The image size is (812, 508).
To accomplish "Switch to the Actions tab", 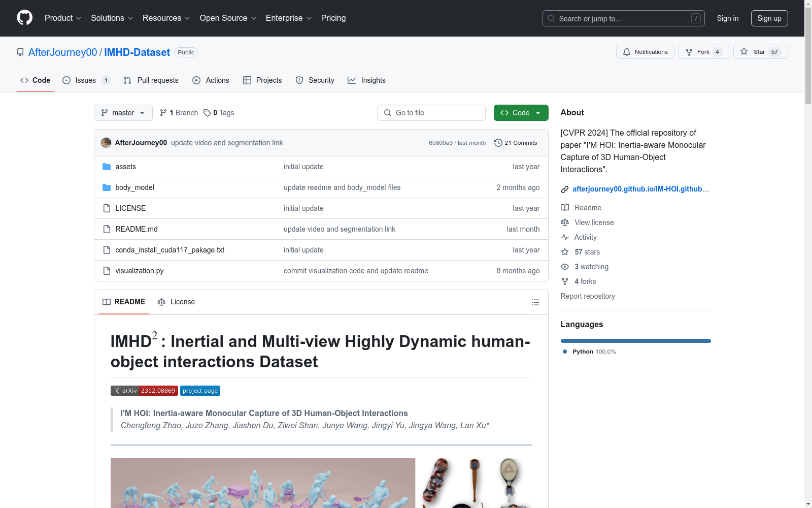I will [x=211, y=80].
